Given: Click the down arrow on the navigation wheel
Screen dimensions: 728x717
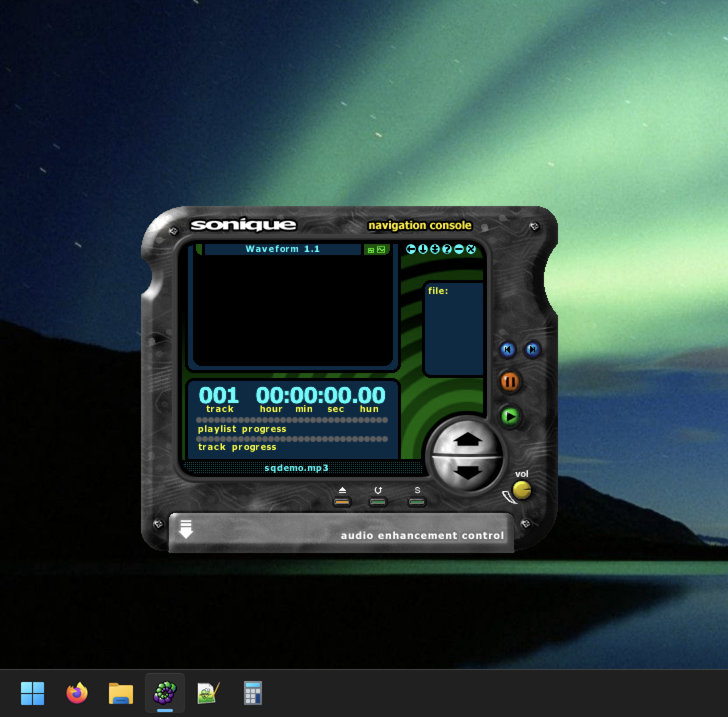Looking at the screenshot, I should point(467,472).
